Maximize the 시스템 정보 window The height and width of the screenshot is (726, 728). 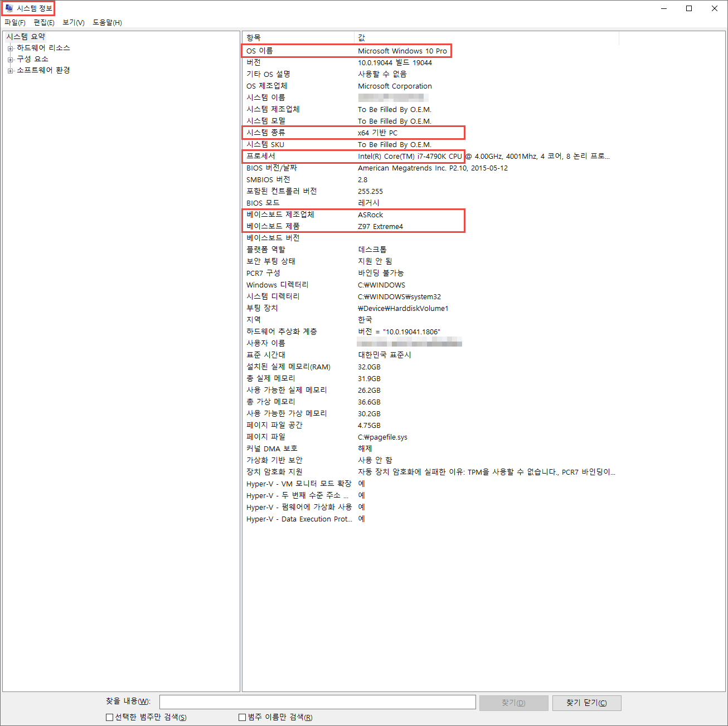[x=689, y=8]
